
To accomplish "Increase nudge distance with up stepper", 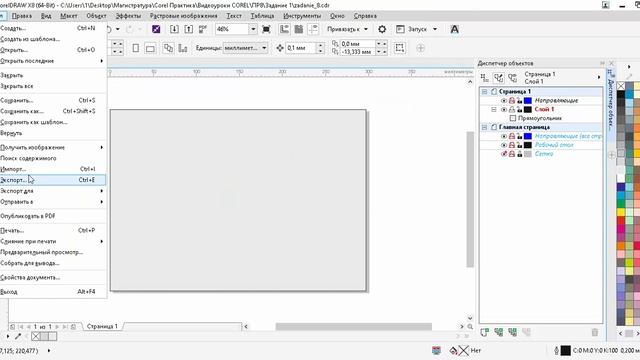I will pyautogui.click(x=320, y=45).
